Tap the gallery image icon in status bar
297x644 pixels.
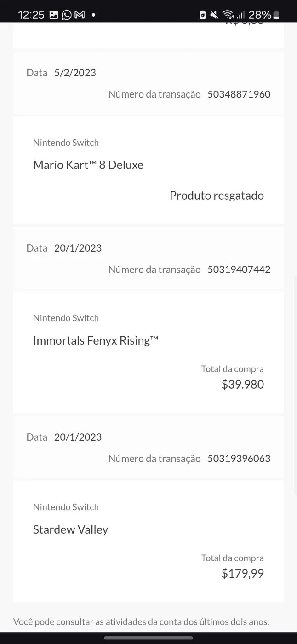(54, 15)
